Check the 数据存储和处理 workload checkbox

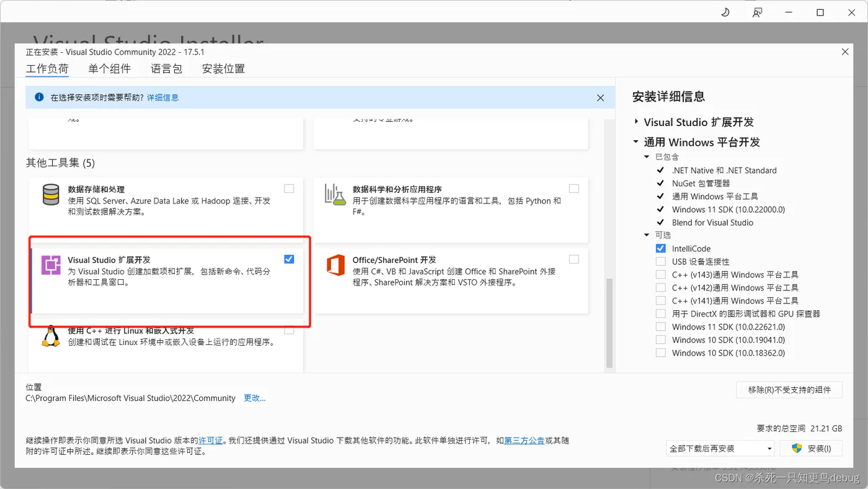pyautogui.click(x=289, y=189)
